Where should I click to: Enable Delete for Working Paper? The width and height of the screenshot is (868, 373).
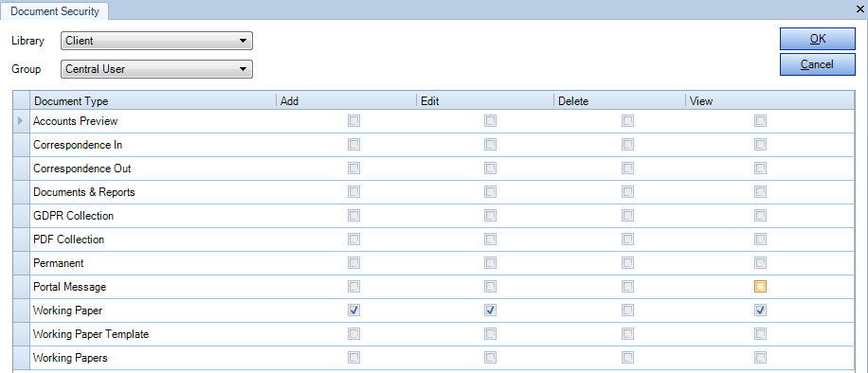(x=627, y=311)
